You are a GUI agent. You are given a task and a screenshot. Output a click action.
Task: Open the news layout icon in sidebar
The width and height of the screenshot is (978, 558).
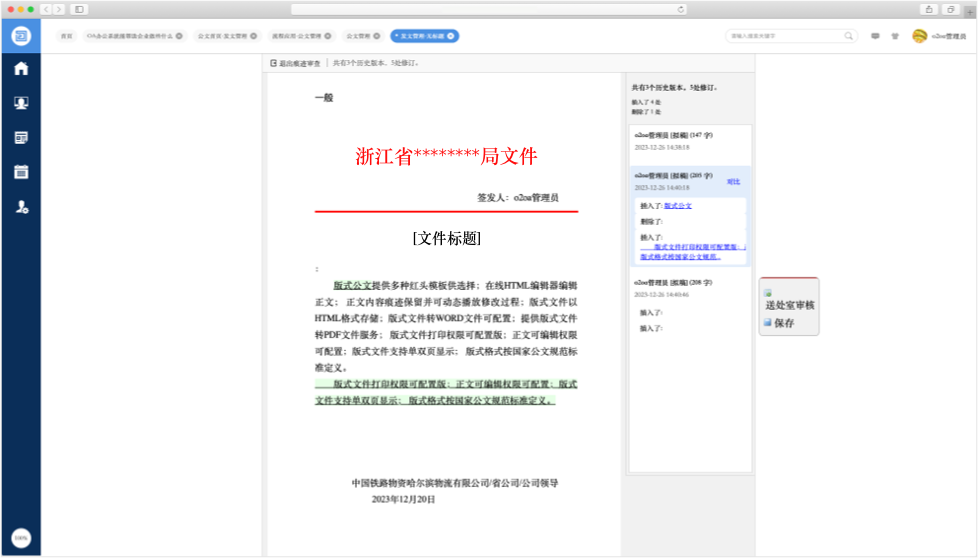[x=20, y=137]
